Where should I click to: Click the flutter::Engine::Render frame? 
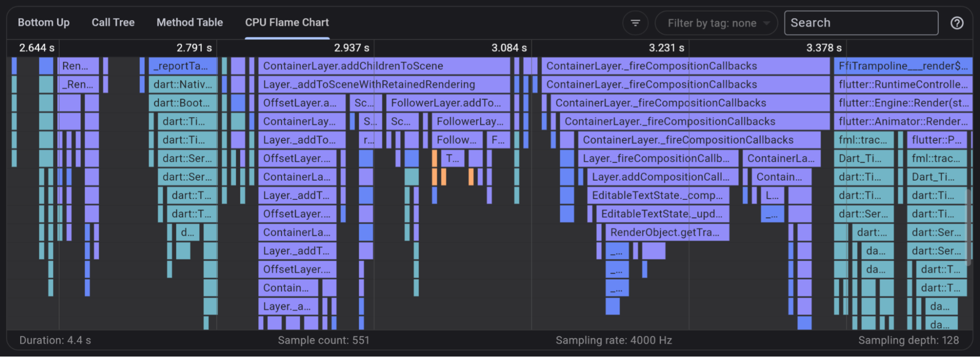pos(903,103)
